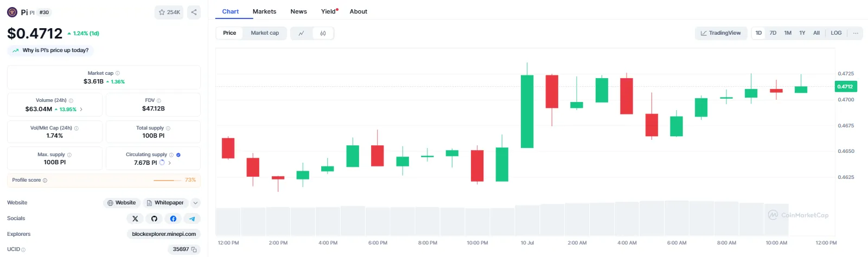Click the tall green candle at 10 Jul

pos(527,111)
